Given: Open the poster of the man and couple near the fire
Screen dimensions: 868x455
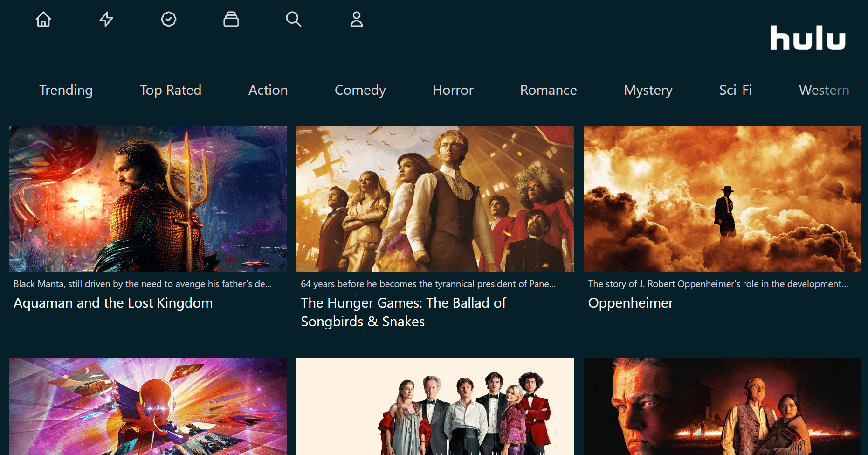Looking at the screenshot, I should point(723,406).
